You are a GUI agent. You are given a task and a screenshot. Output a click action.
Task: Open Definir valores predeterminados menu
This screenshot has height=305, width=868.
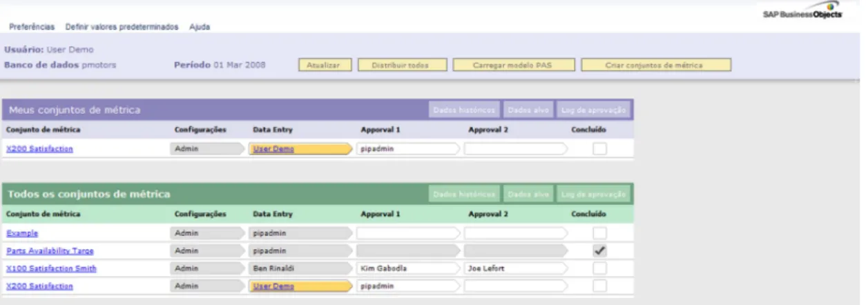[122, 27]
